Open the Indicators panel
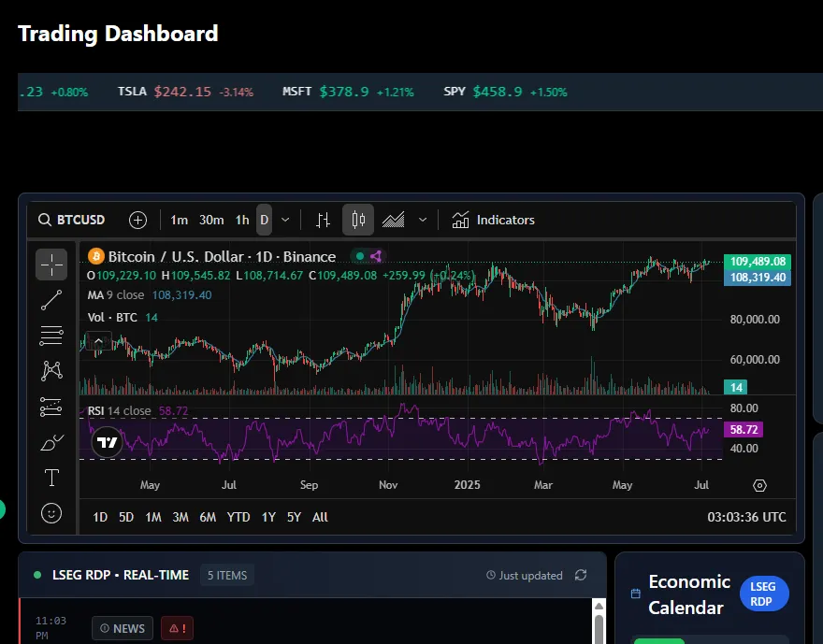 [x=494, y=220]
